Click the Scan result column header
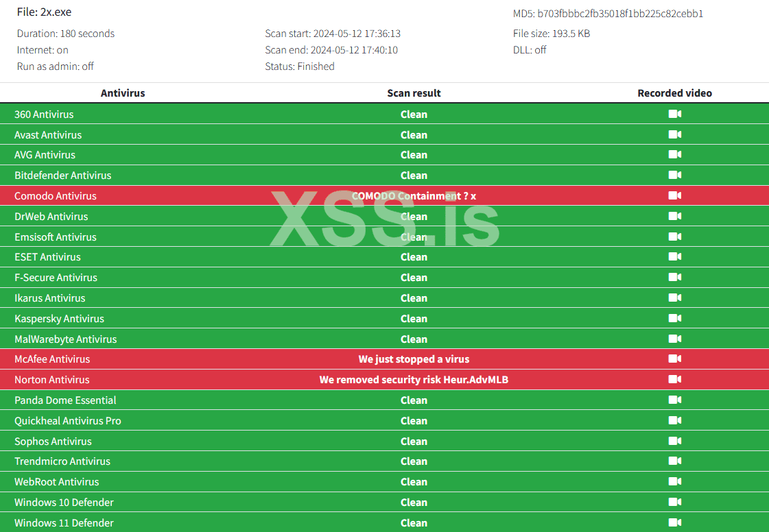Screen dimensions: 769x532 click(414, 93)
